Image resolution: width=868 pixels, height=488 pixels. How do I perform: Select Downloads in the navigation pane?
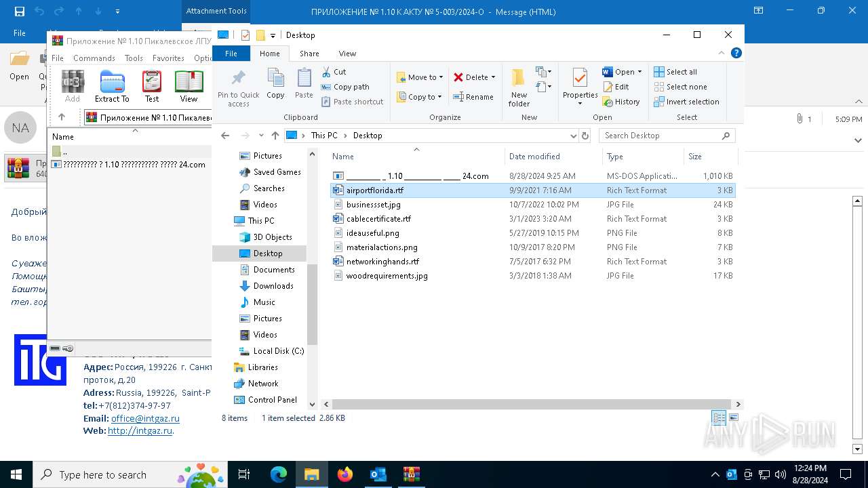273,286
